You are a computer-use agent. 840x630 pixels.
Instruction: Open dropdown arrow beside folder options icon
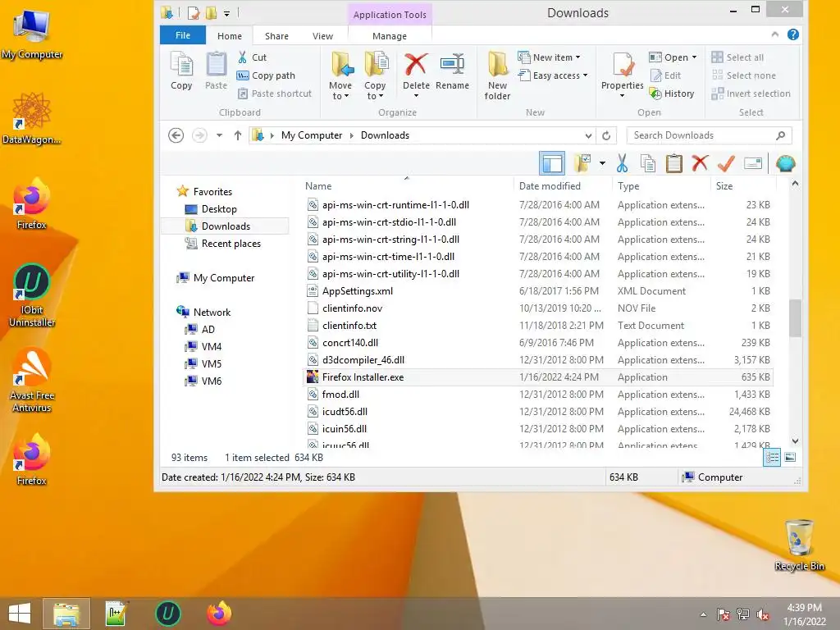click(x=602, y=163)
